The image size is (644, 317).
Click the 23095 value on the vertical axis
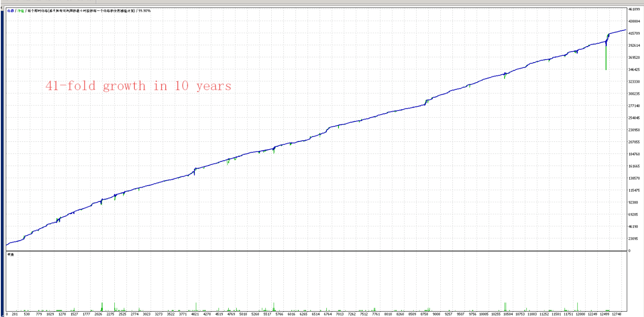pyautogui.click(x=634, y=239)
